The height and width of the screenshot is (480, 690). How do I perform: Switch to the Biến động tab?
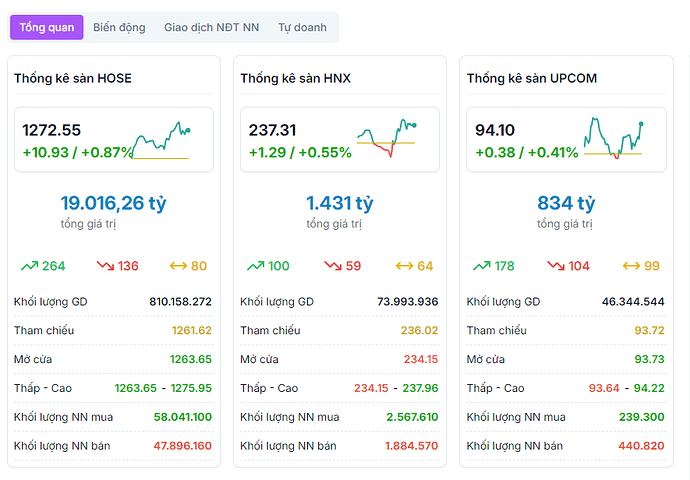pos(119,28)
